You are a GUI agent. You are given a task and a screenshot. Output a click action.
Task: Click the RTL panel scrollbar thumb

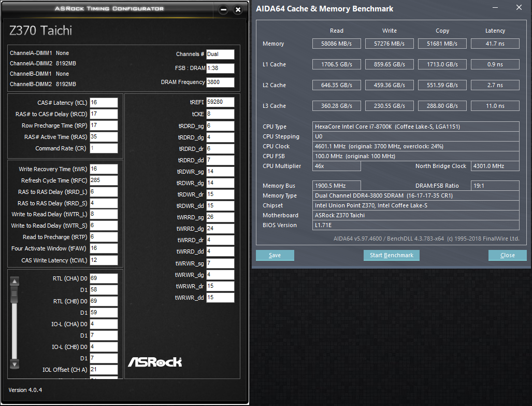point(15,295)
